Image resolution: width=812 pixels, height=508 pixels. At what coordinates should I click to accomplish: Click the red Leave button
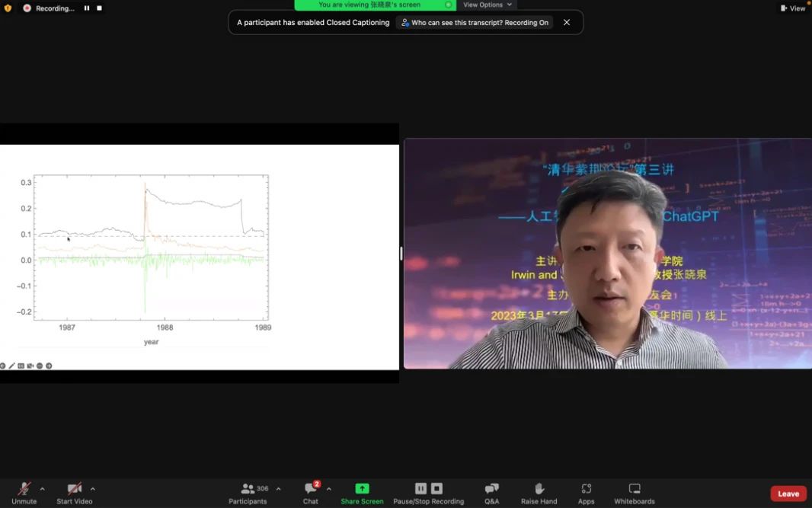coord(788,494)
